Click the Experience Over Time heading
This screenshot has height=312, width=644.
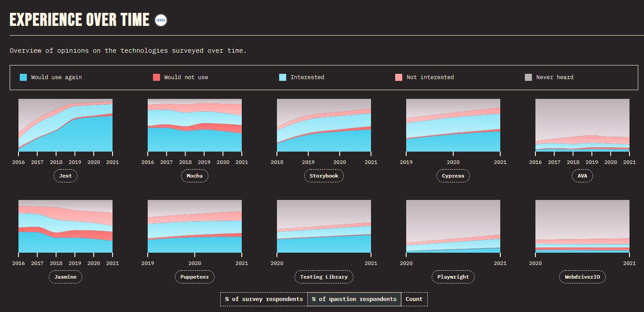click(80, 20)
